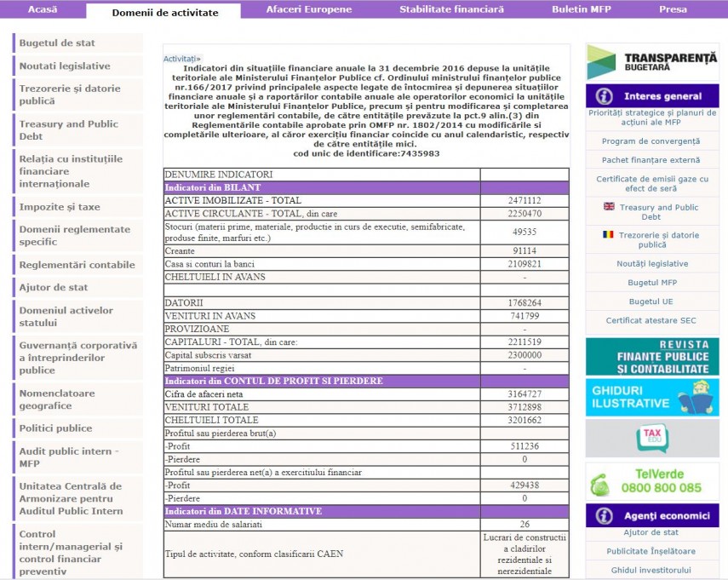The height and width of the screenshot is (580, 728).
Task: Click the info icon beside Interes general
Action: 605,96
